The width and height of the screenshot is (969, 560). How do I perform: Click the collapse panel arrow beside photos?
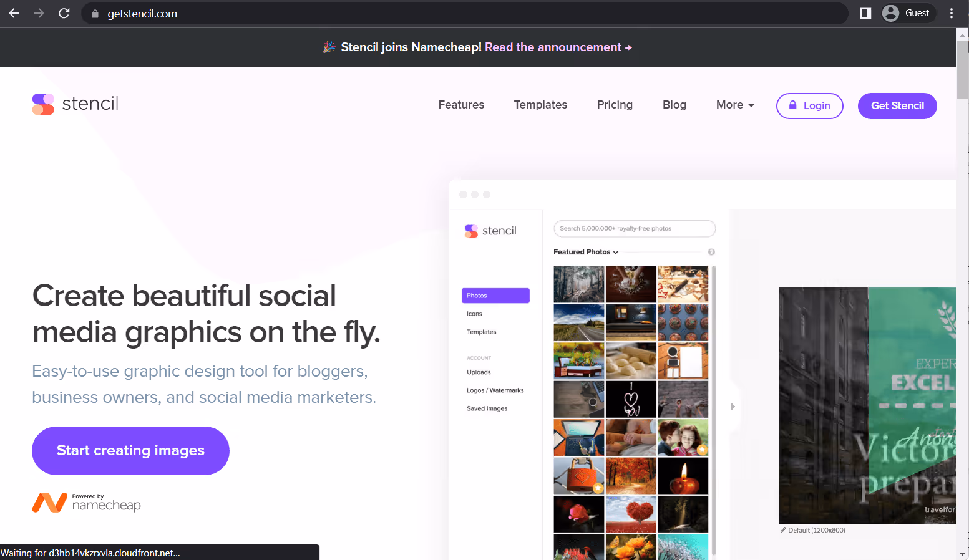733,407
